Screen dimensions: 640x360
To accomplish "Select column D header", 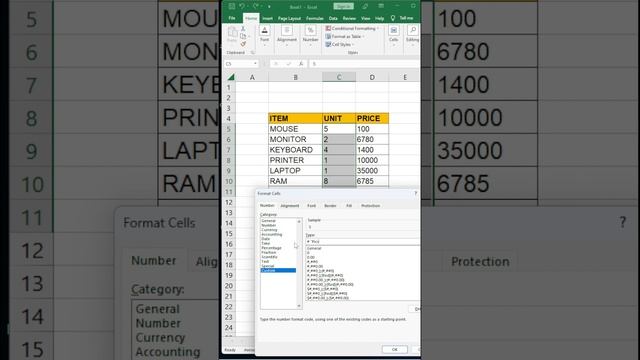I will (x=372, y=77).
